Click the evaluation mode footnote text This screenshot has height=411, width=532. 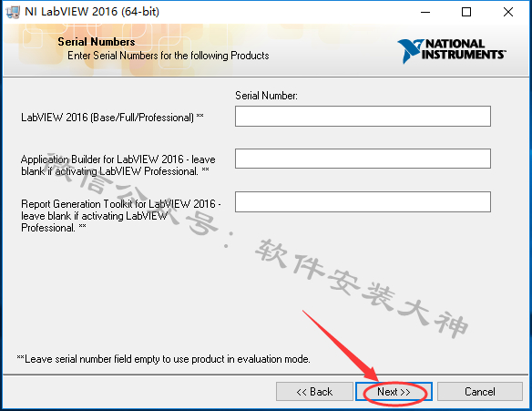[164, 359]
